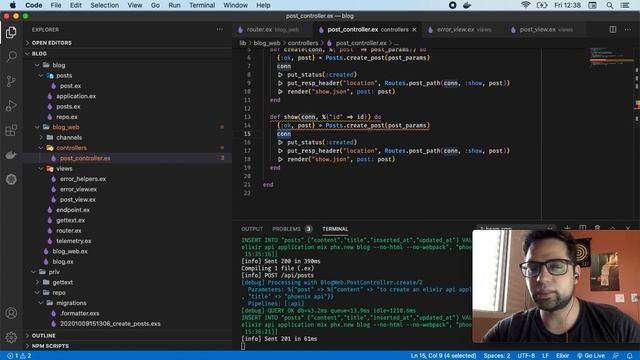Open the Go menu
The image size is (640, 360).
(x=155, y=5)
